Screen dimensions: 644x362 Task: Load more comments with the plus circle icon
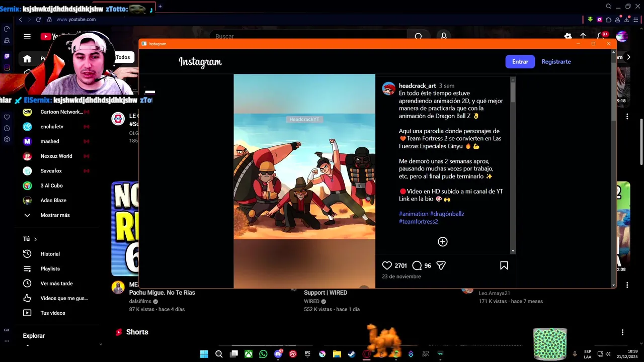[443, 242]
